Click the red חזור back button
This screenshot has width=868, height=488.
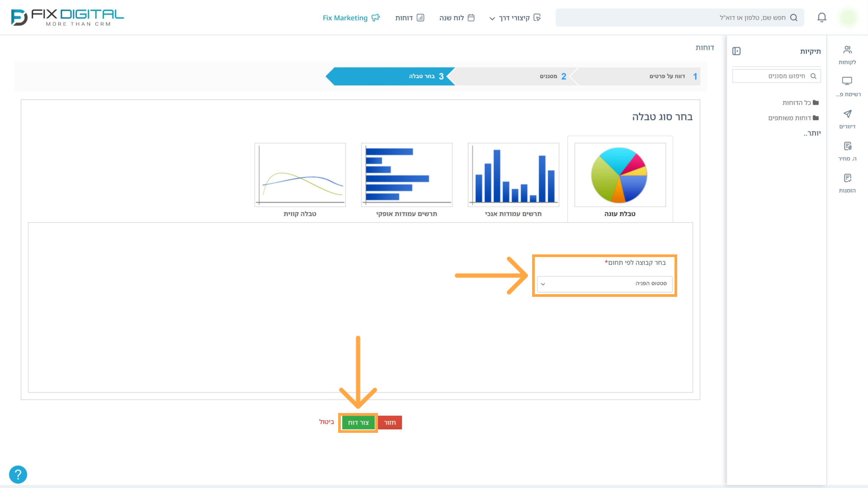pyautogui.click(x=390, y=422)
